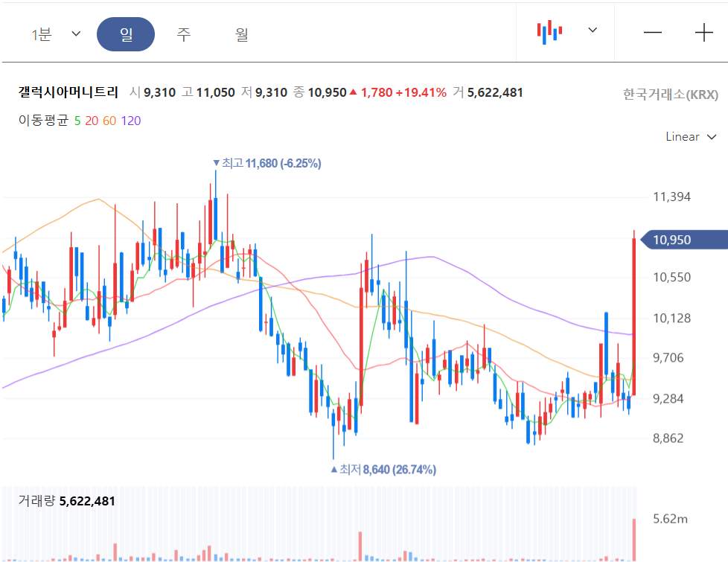Toggle the 60-day moving average
The image size is (728, 562).
(x=109, y=121)
